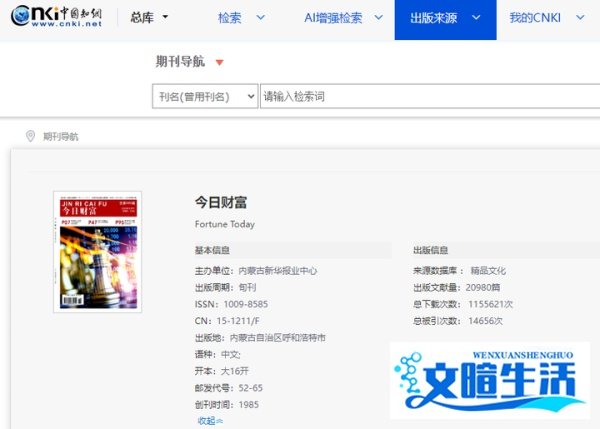Image resolution: width=600 pixels, height=429 pixels.
Task: Click the 主办单位 内蒙古新华报业中心 line
Action: pyautogui.click(x=256, y=271)
